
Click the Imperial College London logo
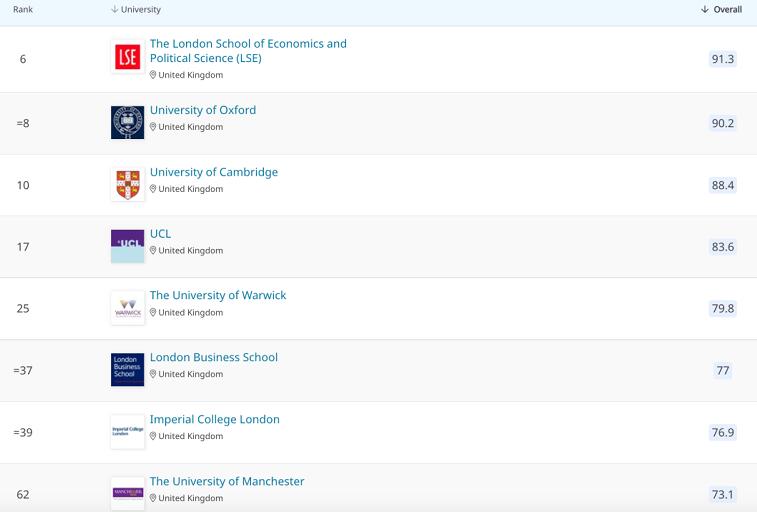(127, 431)
